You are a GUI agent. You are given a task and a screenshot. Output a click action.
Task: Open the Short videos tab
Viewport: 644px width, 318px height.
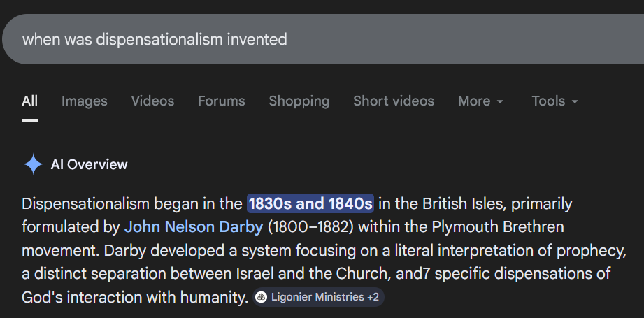coord(393,101)
